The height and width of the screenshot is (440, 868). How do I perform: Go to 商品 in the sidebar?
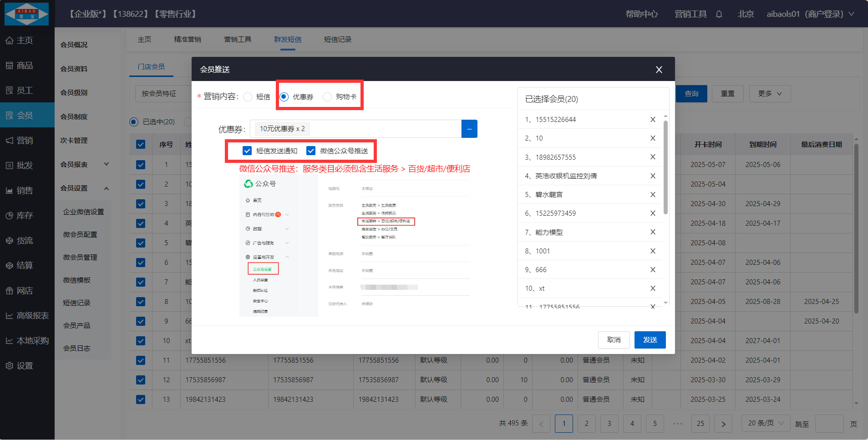point(25,66)
